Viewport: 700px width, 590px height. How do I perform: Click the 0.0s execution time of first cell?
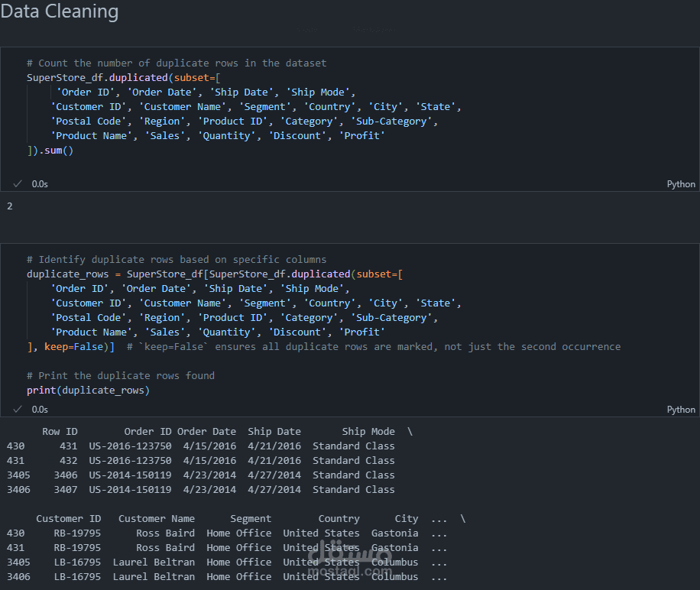(x=39, y=183)
